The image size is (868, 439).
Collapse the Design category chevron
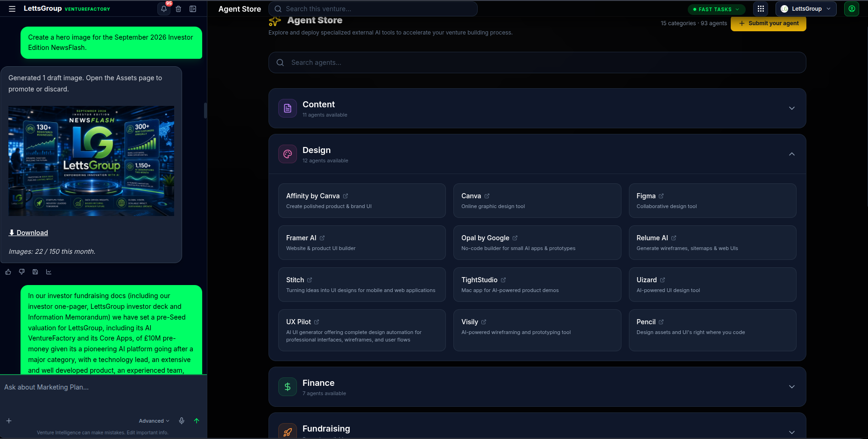tap(792, 154)
